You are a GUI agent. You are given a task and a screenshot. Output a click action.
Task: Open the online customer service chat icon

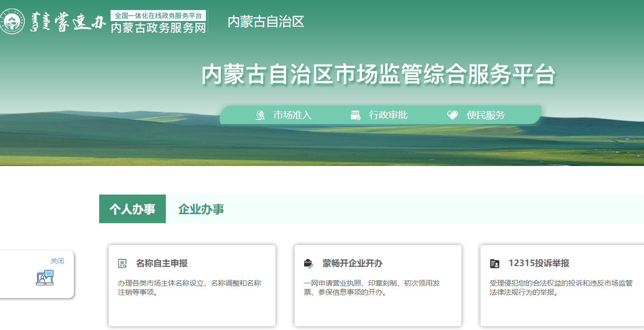click(x=45, y=278)
